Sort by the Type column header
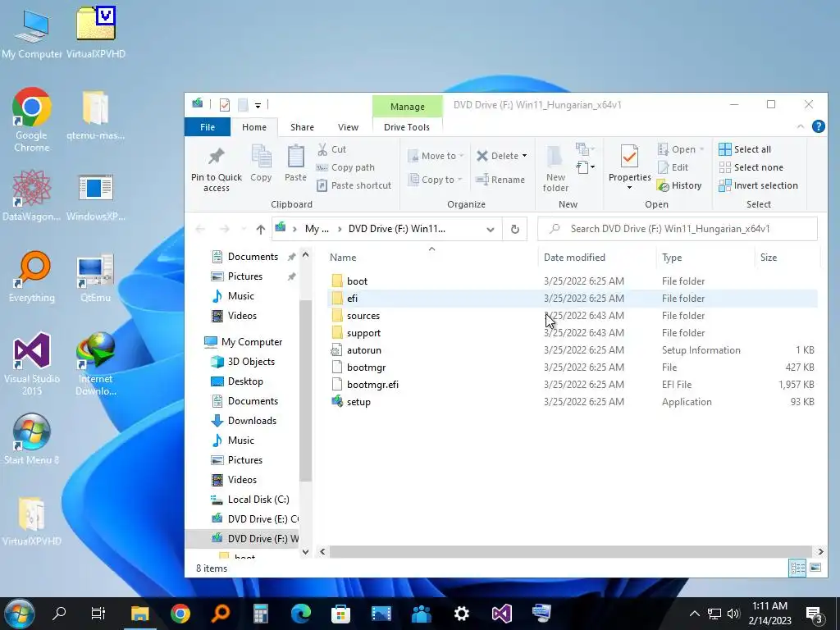Screen dimensions: 840x630 click(x=705, y=258)
